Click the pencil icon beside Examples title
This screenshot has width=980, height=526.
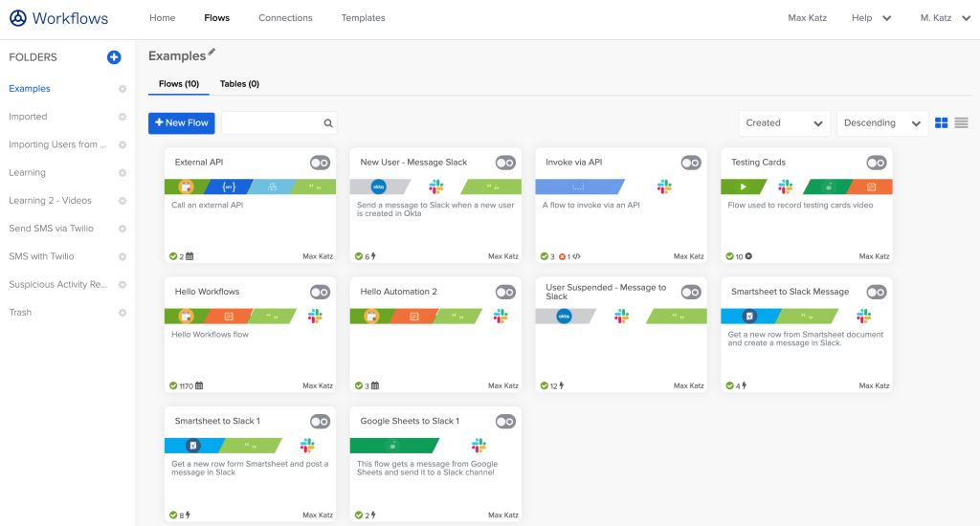click(x=212, y=54)
